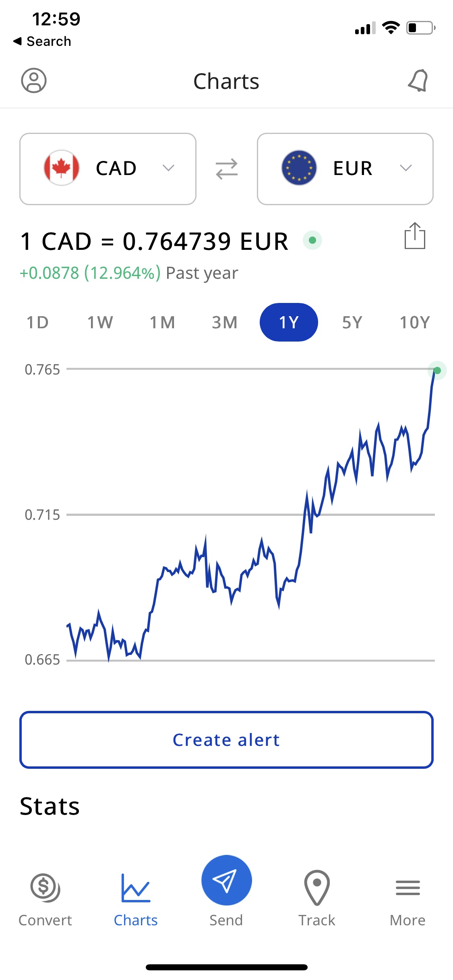Go back to Search
This screenshot has height=980, width=453.
[42, 41]
